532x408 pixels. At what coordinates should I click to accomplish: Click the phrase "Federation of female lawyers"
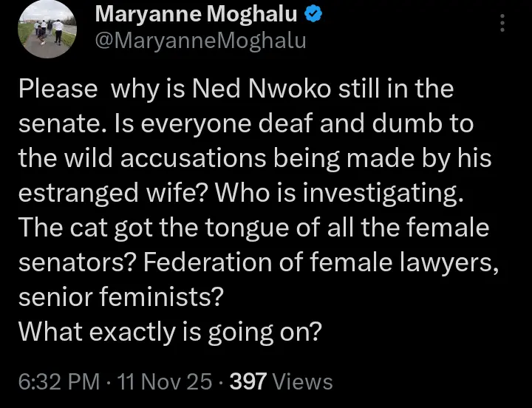(x=338, y=262)
